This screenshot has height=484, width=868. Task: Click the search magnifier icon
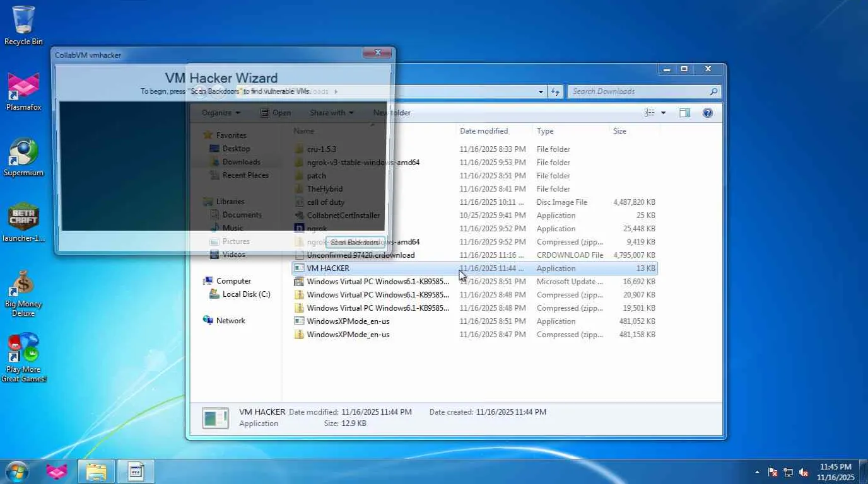pos(714,91)
